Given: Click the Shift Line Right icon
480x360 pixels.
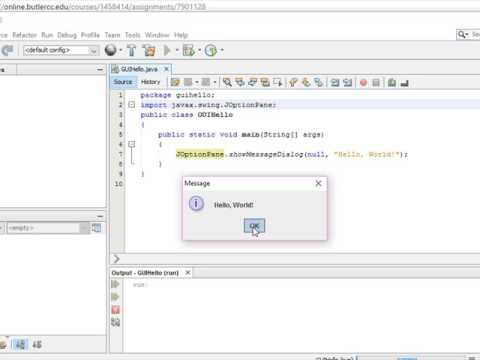Looking at the screenshot, I should (348, 82).
